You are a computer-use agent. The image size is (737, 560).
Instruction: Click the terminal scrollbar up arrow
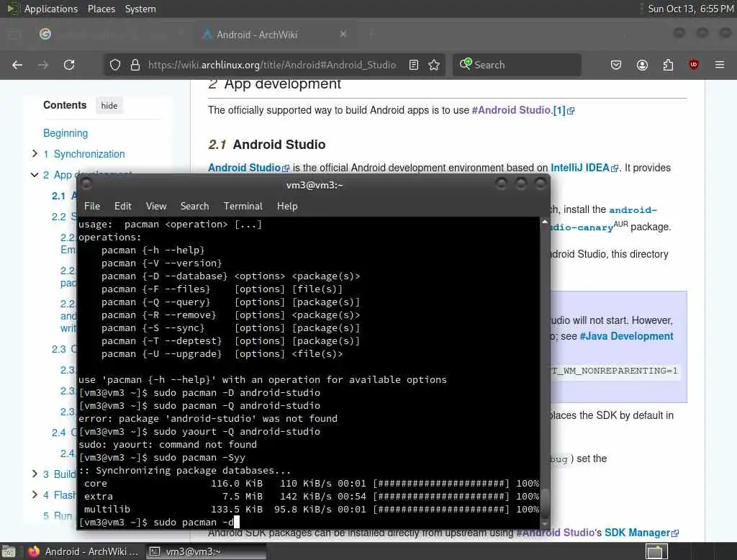pos(544,222)
